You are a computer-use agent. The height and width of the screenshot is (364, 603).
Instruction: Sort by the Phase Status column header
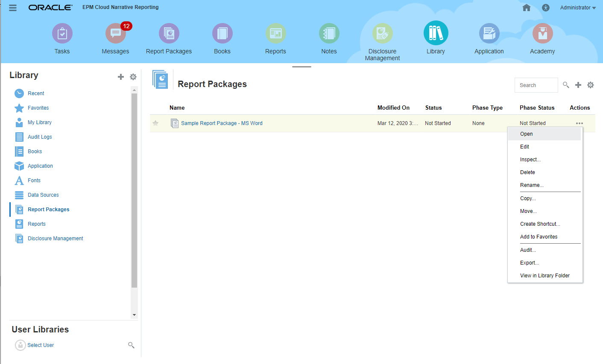point(537,108)
